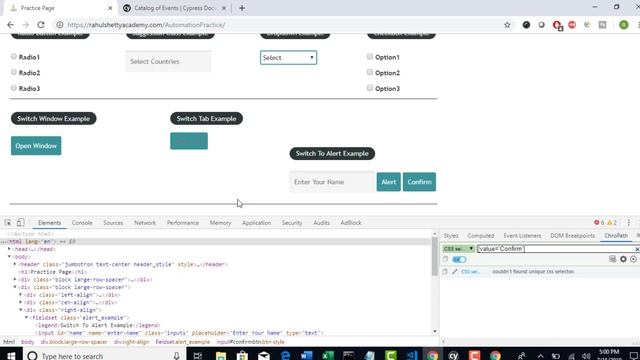The image size is (640, 360).
Task: Toggle the blue ChroPath switch
Action: [x=459, y=260]
